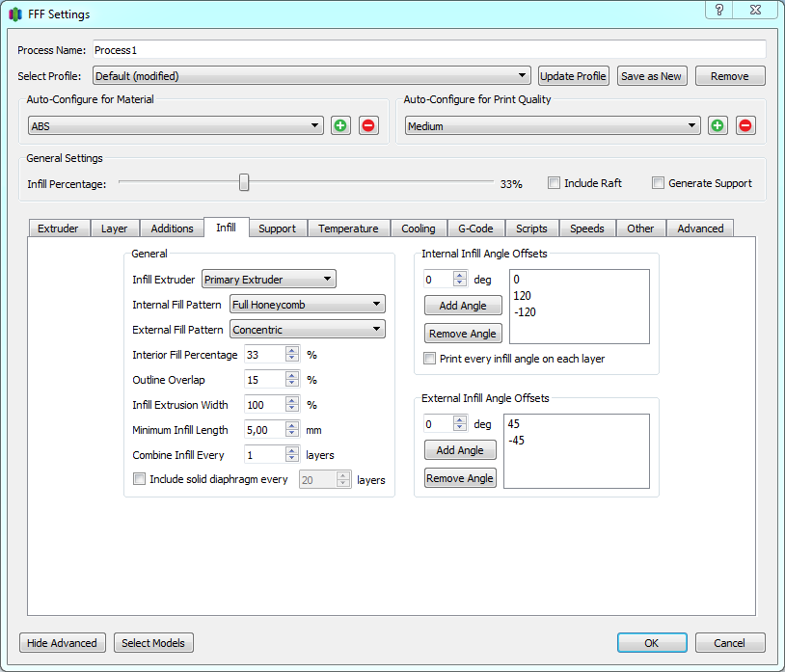Open the Other tab
Viewport: 785px width, 672px height.
[640, 228]
